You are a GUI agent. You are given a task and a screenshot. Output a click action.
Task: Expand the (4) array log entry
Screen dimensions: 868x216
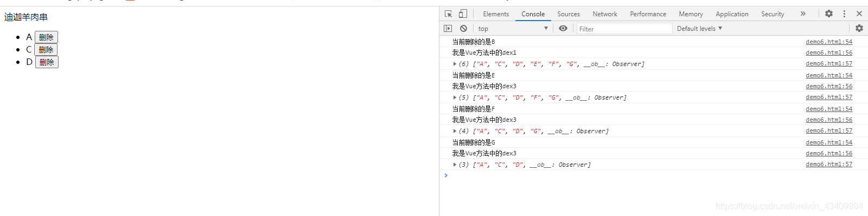(x=455, y=131)
